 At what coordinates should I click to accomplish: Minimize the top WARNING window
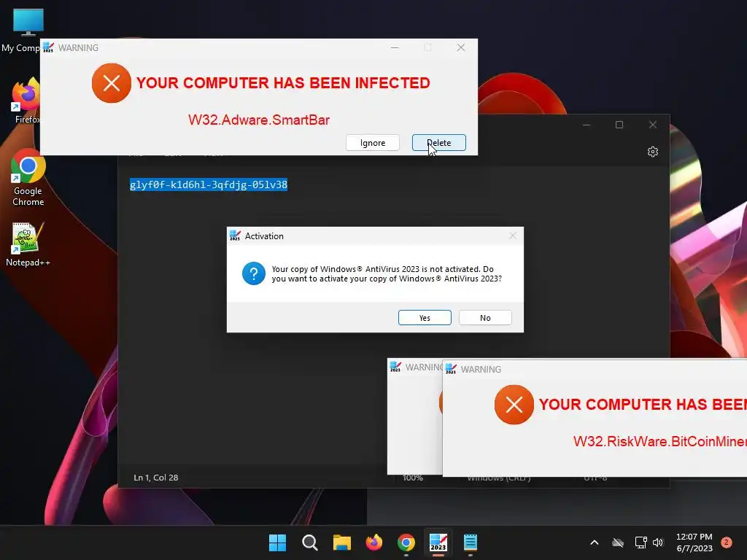pyautogui.click(x=395, y=47)
